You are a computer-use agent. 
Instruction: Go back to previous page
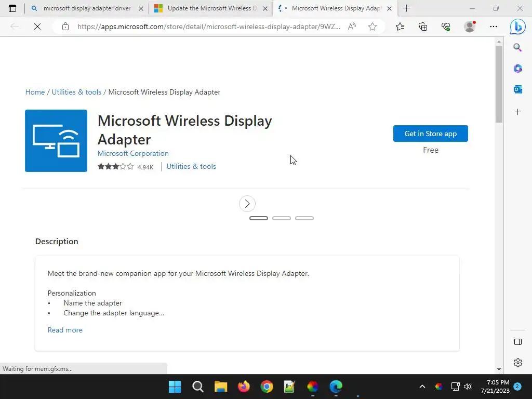[x=14, y=26]
